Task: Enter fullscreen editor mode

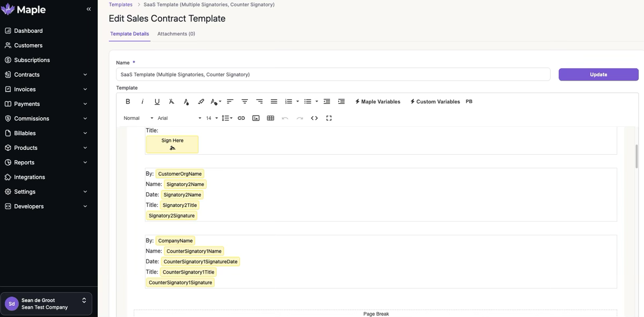Action: point(329,118)
